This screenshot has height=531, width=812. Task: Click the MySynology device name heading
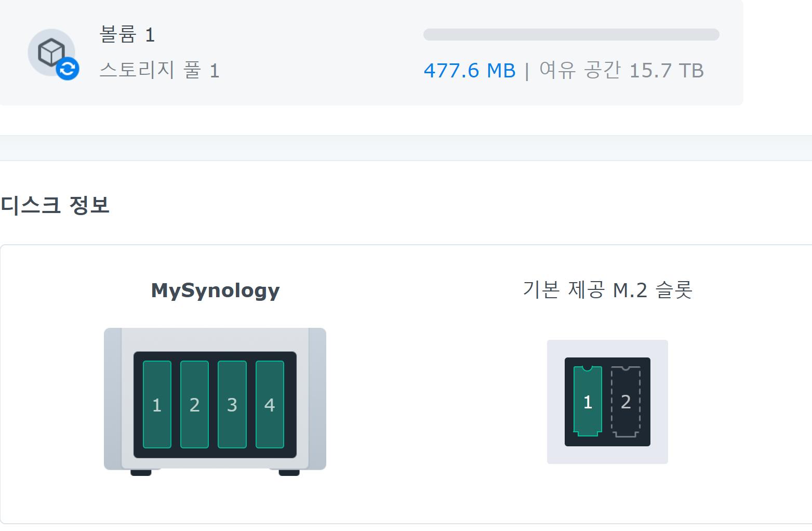pos(215,290)
